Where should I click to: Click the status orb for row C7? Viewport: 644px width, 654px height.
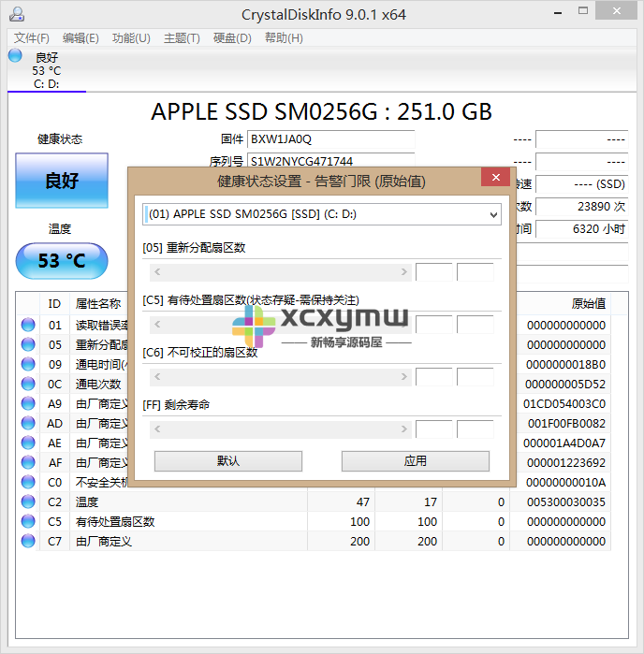pos(28,541)
